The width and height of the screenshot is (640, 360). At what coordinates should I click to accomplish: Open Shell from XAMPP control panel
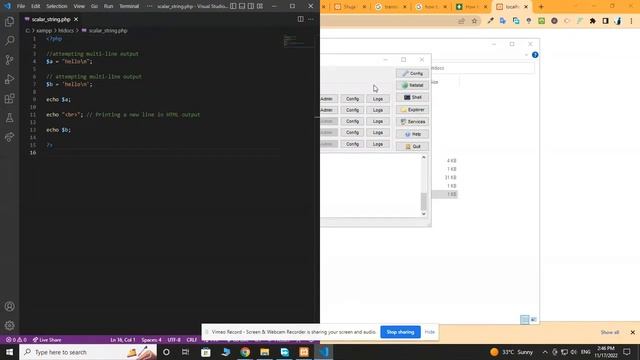tap(412, 98)
